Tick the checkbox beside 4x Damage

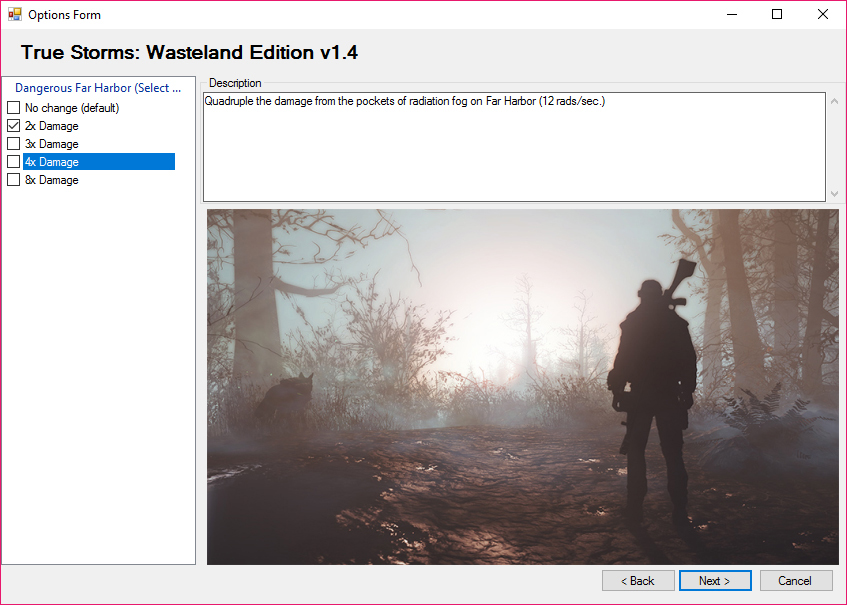(x=14, y=162)
